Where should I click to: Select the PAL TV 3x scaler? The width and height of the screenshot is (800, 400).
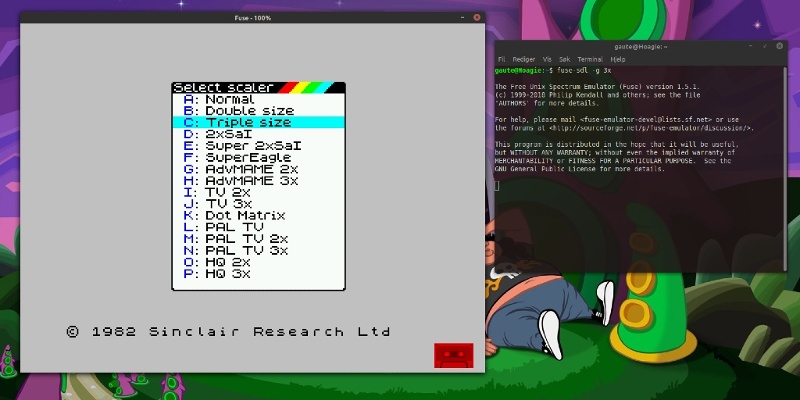(x=259, y=251)
